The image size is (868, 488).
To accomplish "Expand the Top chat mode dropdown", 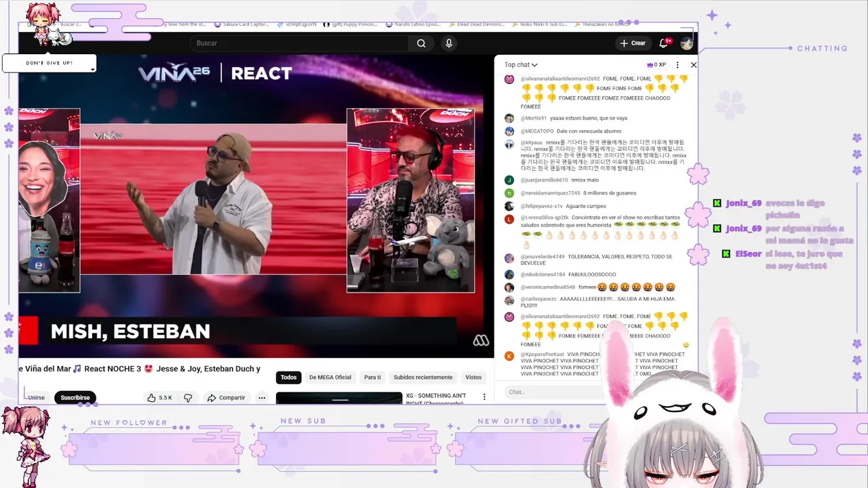I will pyautogui.click(x=521, y=65).
